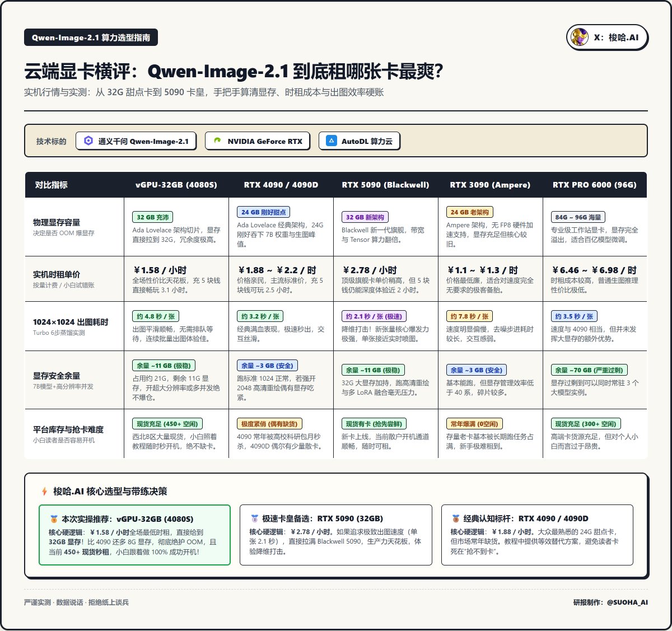This screenshot has height=631, width=672.
Task: Click the Qwen-Image-2.1 算力选型指南 dark tag
Action: point(91,38)
